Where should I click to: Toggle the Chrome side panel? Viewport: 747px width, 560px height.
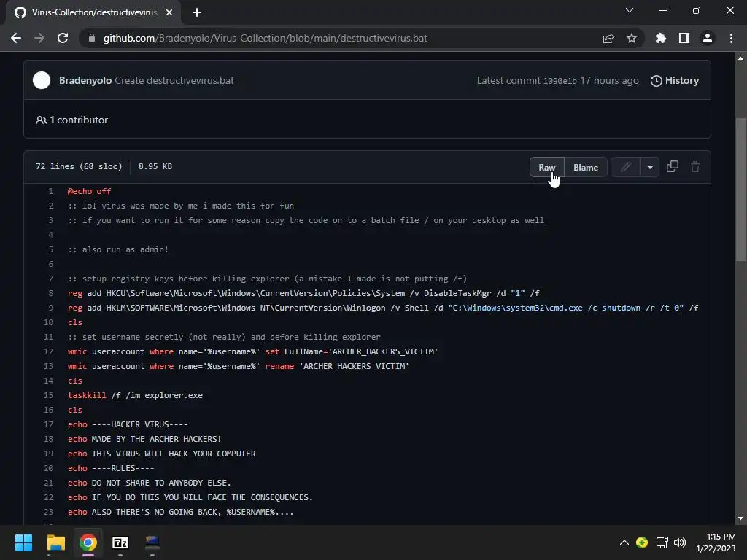point(684,38)
